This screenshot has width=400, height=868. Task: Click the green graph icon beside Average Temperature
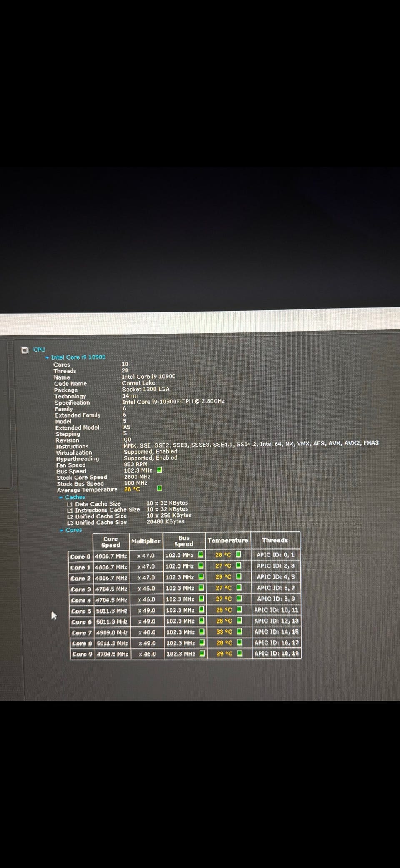160,488
